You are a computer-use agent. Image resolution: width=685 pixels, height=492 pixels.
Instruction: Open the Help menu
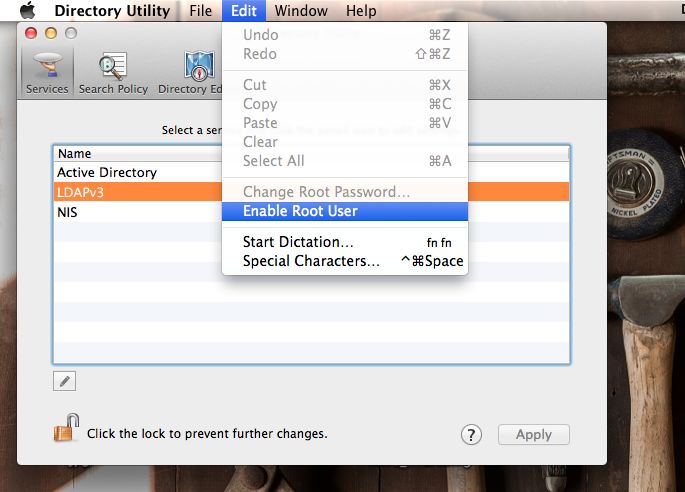point(361,10)
